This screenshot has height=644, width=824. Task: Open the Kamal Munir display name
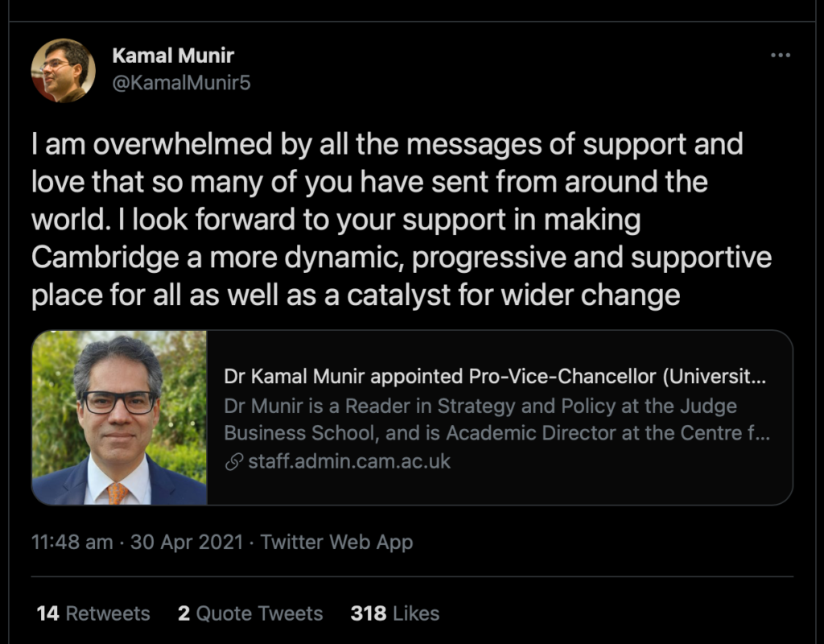[173, 56]
